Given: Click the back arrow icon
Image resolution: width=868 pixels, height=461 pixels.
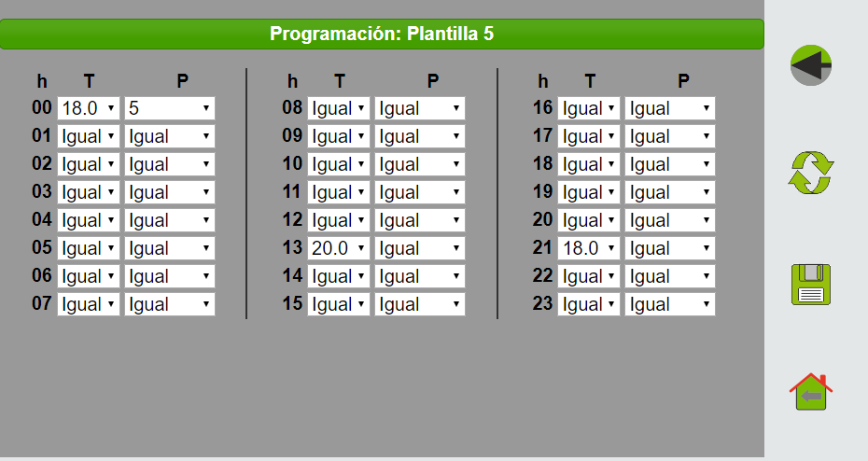Looking at the screenshot, I should pyautogui.click(x=811, y=65).
